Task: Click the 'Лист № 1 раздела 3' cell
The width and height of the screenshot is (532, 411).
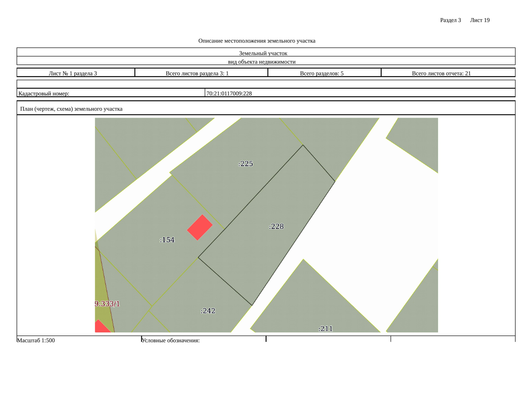Action: [73, 73]
